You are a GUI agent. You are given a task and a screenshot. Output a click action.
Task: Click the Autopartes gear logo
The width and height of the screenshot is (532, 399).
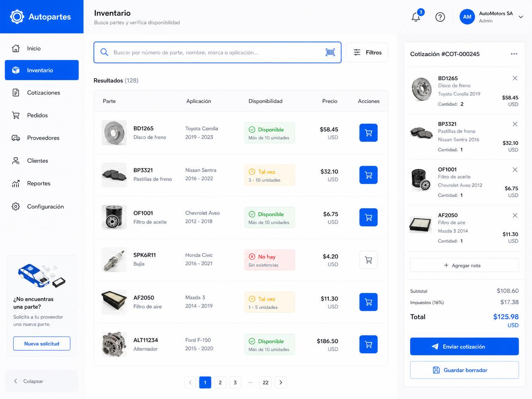click(17, 17)
